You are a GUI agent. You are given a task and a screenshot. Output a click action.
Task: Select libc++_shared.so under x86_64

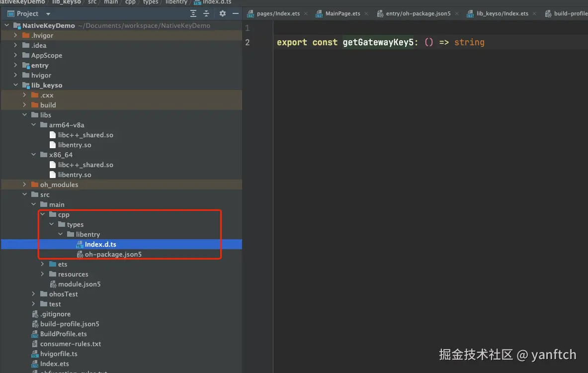click(x=85, y=164)
